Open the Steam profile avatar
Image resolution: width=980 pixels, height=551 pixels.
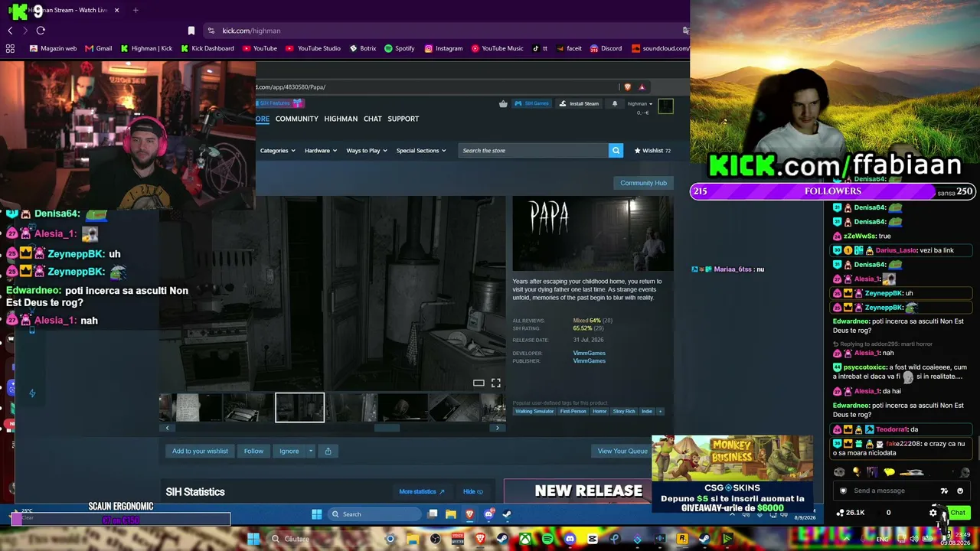(665, 106)
